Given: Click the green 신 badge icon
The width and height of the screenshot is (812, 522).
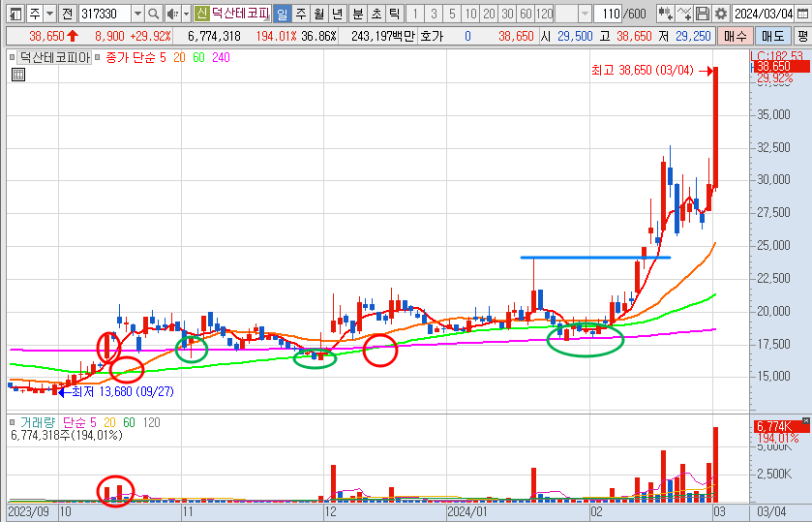Looking at the screenshot, I should (201, 14).
